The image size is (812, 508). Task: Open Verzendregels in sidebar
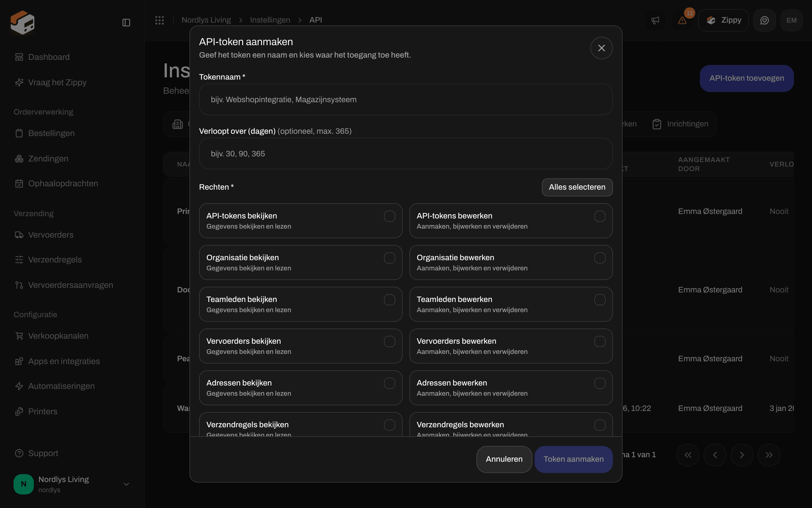tap(48, 260)
